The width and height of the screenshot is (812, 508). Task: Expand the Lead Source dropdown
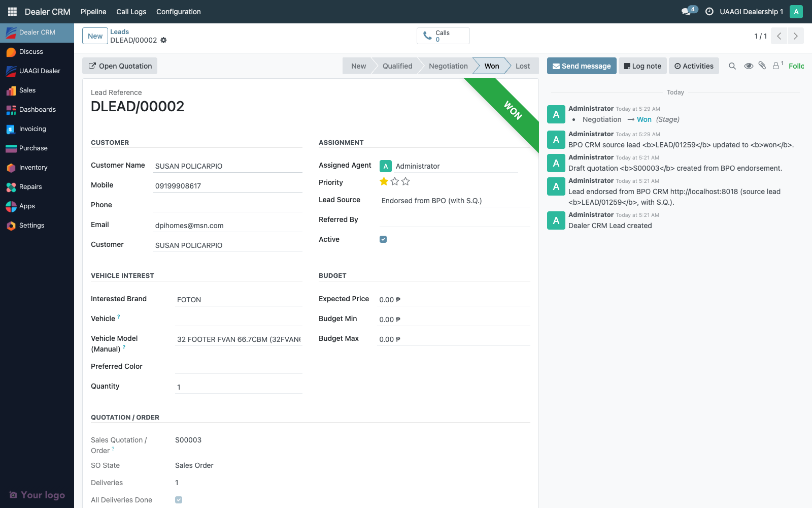(454, 201)
